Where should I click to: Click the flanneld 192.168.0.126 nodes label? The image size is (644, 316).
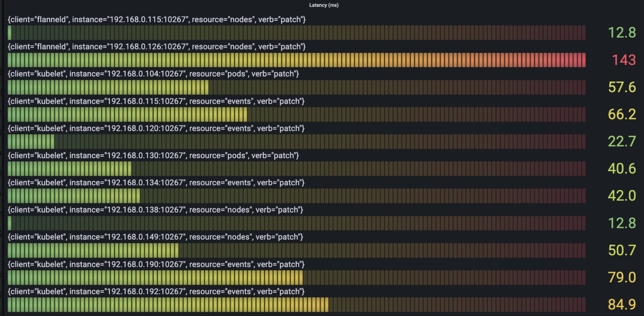(156, 46)
